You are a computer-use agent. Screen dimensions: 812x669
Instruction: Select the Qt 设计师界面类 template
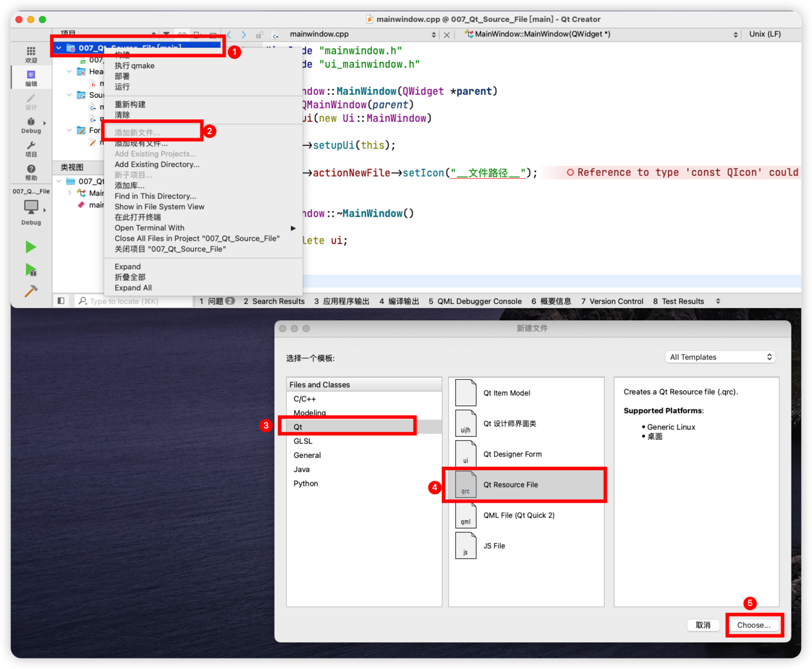click(526, 423)
